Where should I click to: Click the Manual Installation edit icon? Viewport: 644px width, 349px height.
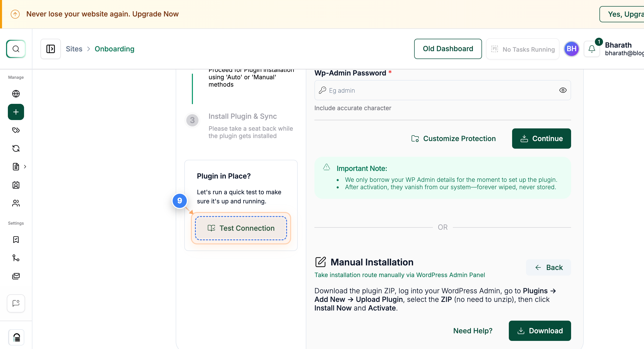pyautogui.click(x=320, y=262)
